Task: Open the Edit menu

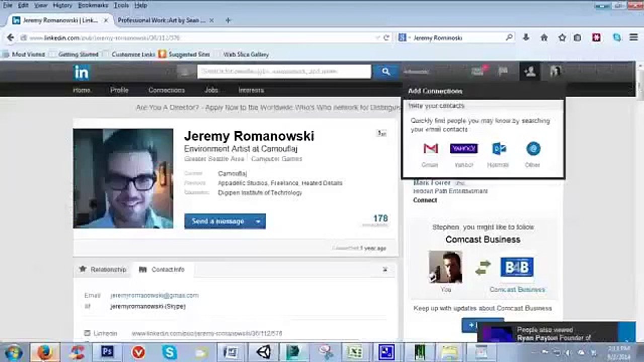Action: click(23, 5)
